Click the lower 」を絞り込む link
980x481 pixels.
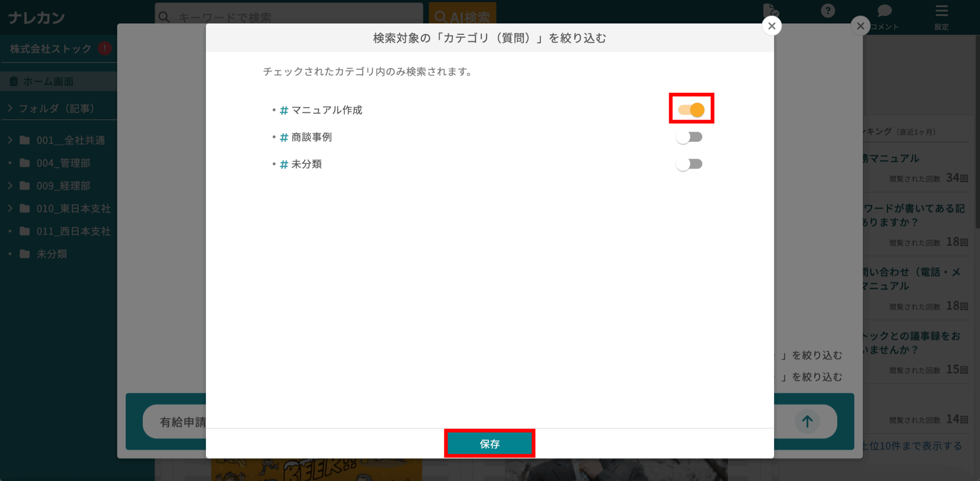click(812, 377)
